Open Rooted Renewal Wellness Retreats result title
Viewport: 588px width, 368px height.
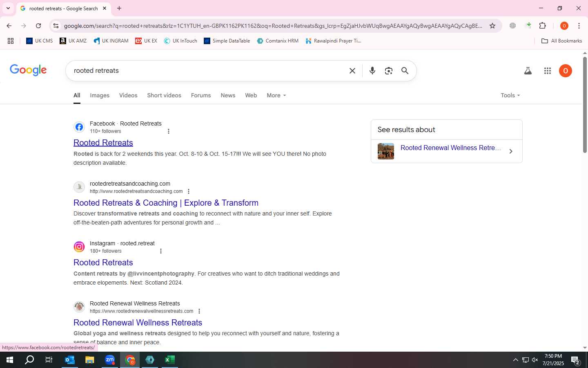click(x=138, y=323)
